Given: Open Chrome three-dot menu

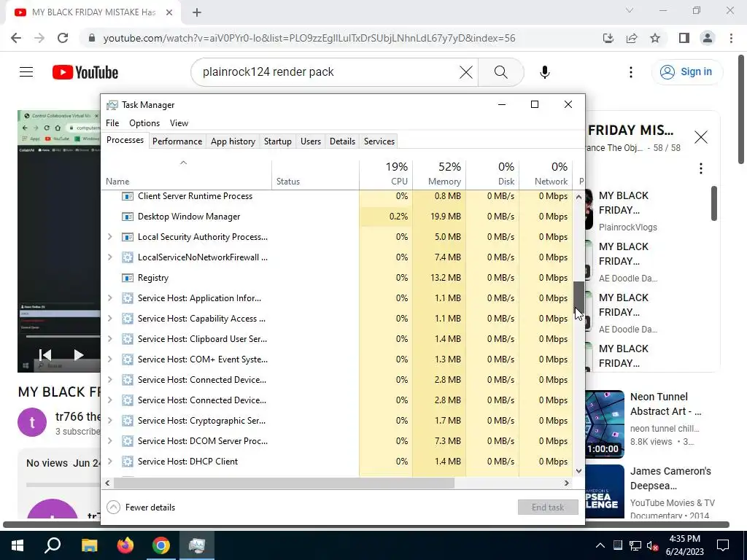Looking at the screenshot, I should [x=731, y=38].
